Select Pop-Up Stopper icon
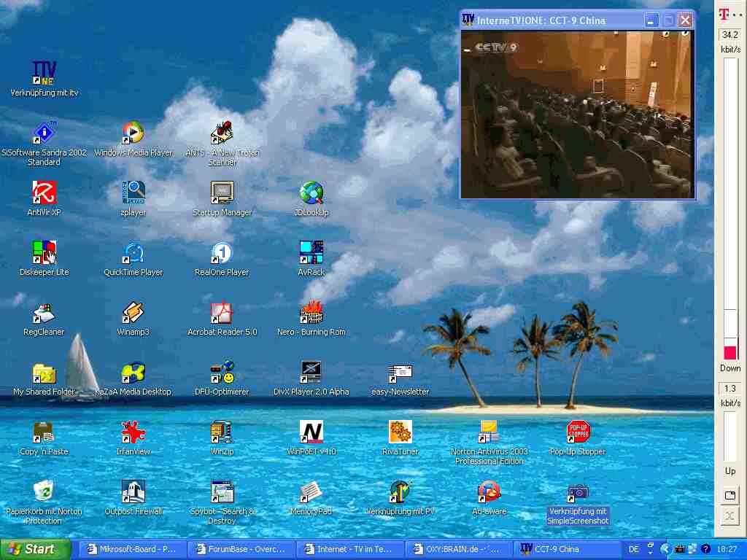Image resolution: width=747 pixels, height=560 pixels. point(578,432)
